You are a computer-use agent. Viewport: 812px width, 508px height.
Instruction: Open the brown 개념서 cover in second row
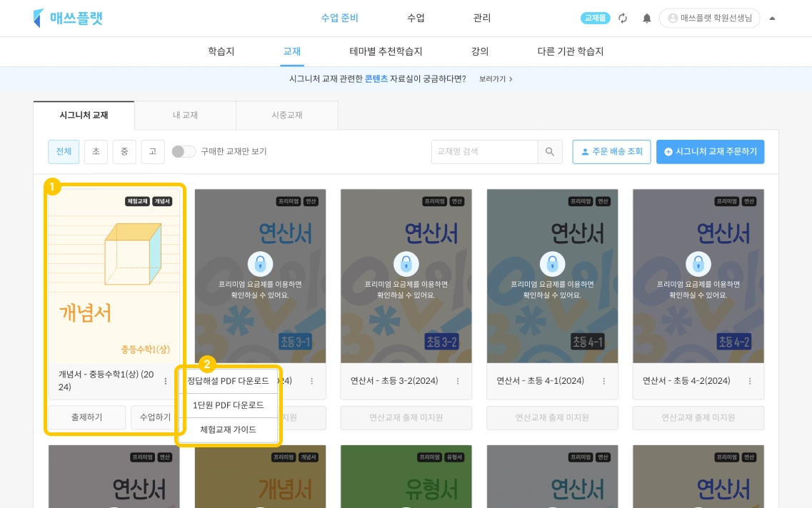pos(260,477)
